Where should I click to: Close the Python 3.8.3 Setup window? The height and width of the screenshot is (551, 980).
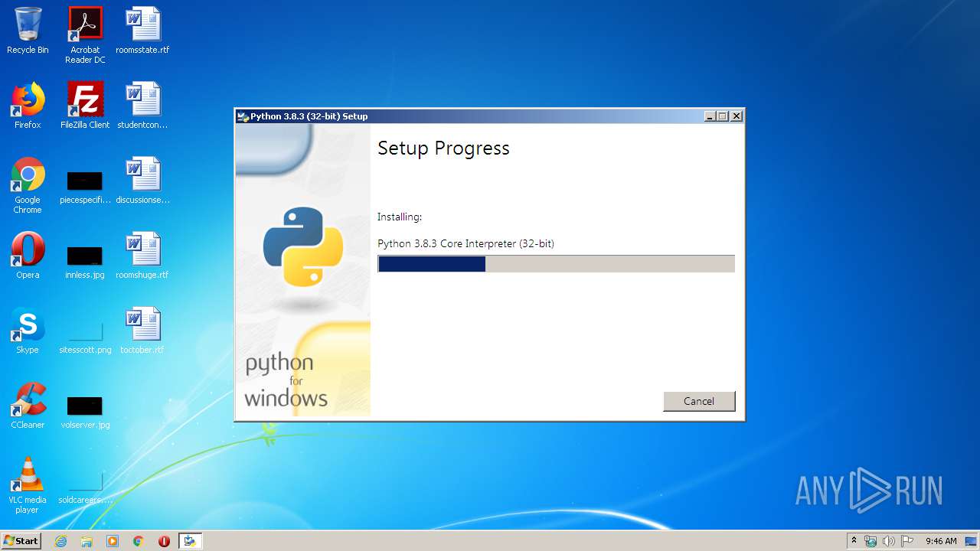(737, 116)
